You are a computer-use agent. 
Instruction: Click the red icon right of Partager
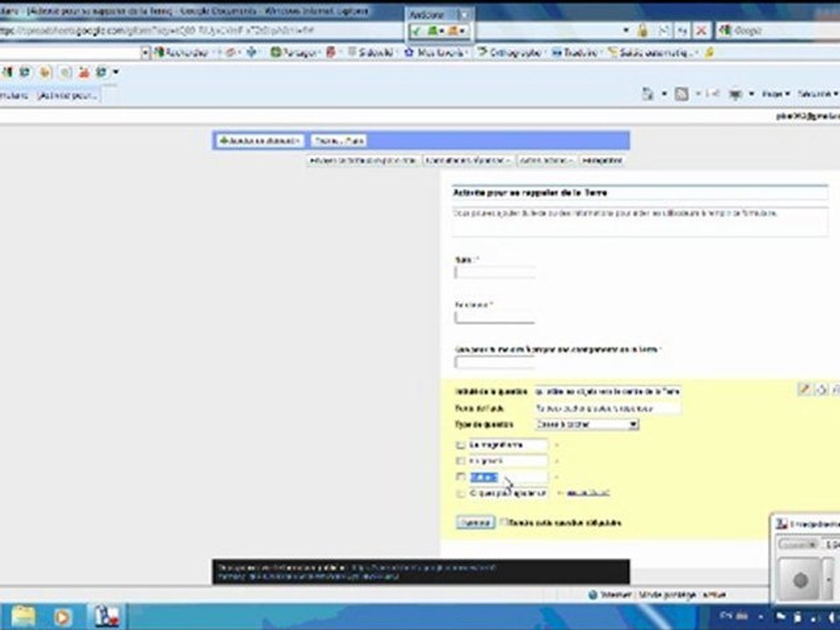pos(331,52)
